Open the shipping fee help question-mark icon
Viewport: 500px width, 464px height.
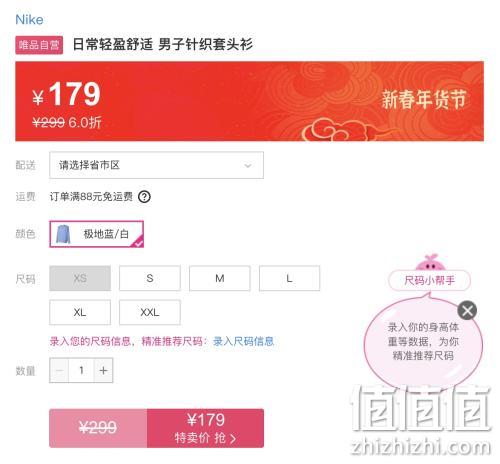tap(144, 197)
